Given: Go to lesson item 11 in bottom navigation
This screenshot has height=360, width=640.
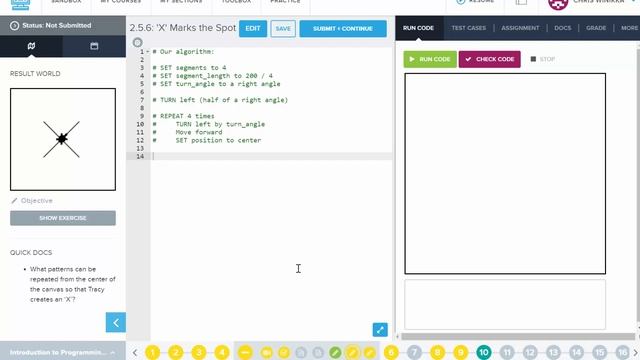Looking at the screenshot, I should pos(507,352).
